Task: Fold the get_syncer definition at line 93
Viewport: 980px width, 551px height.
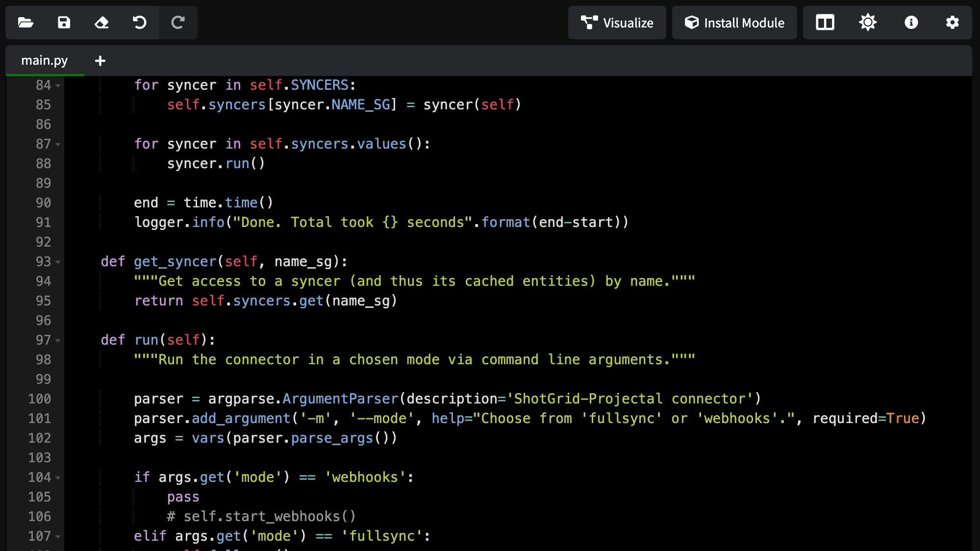Action: [x=58, y=262]
